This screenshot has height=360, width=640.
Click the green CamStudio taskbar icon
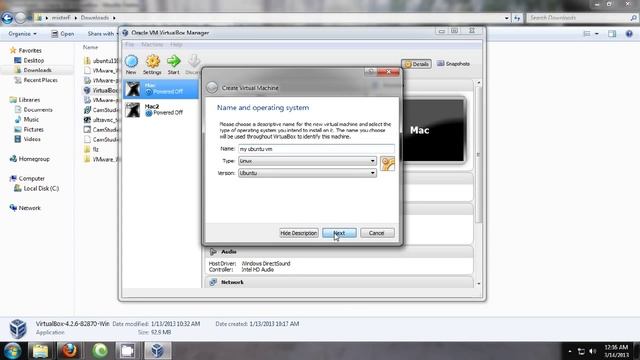[x=100, y=351]
